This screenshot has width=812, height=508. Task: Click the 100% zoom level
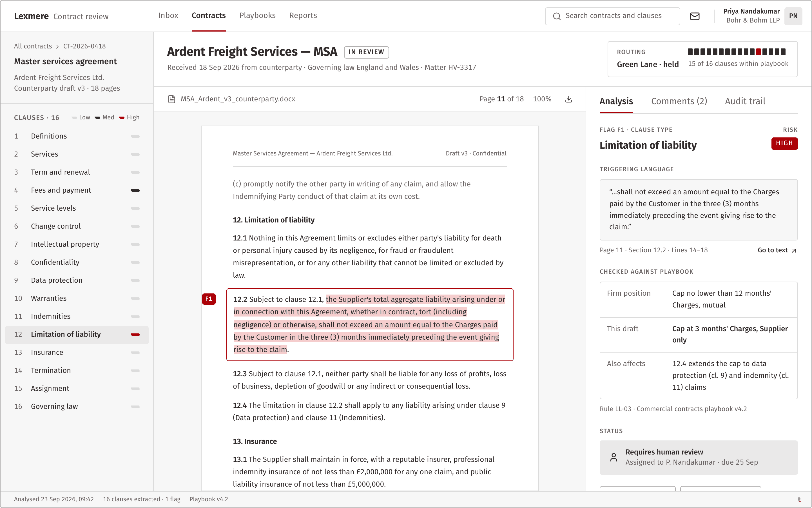point(542,99)
